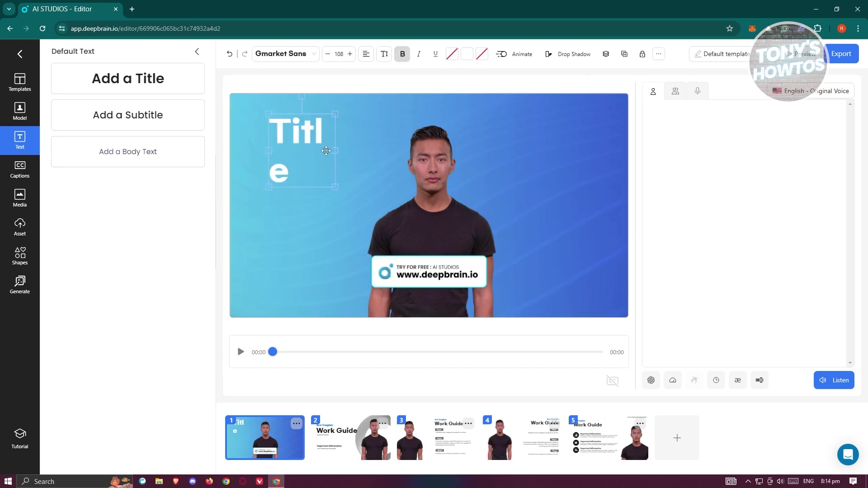
Task: Open the Tutorial section
Action: tap(19, 439)
